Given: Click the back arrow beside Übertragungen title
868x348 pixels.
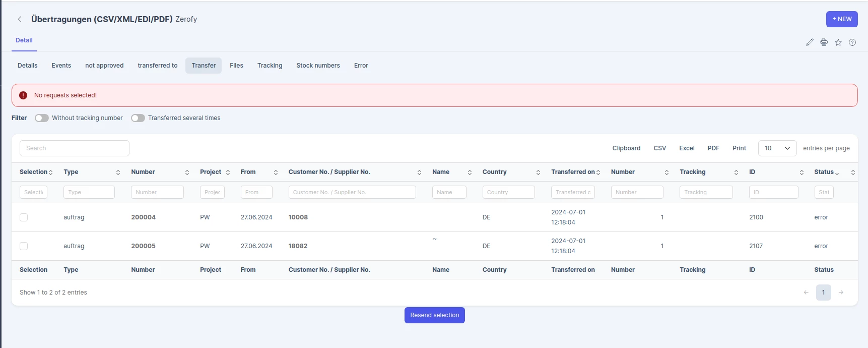Looking at the screenshot, I should pyautogui.click(x=20, y=19).
